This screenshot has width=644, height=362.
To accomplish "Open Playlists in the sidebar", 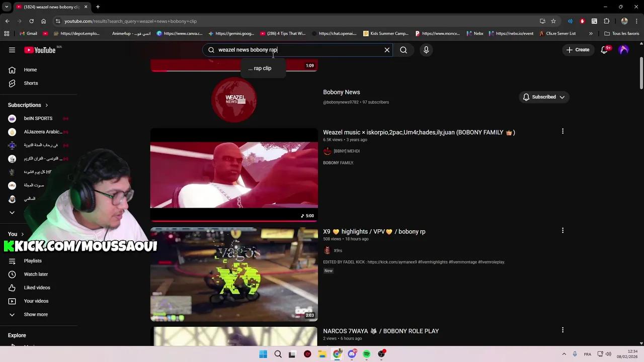I will pos(33,261).
